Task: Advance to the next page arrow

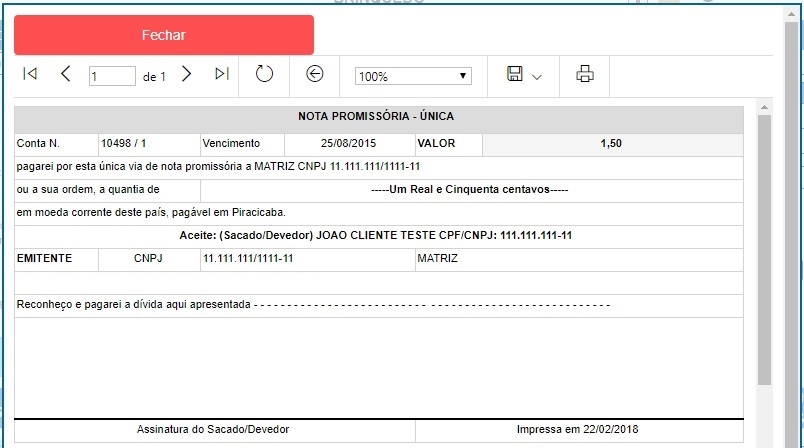Action: (186, 74)
